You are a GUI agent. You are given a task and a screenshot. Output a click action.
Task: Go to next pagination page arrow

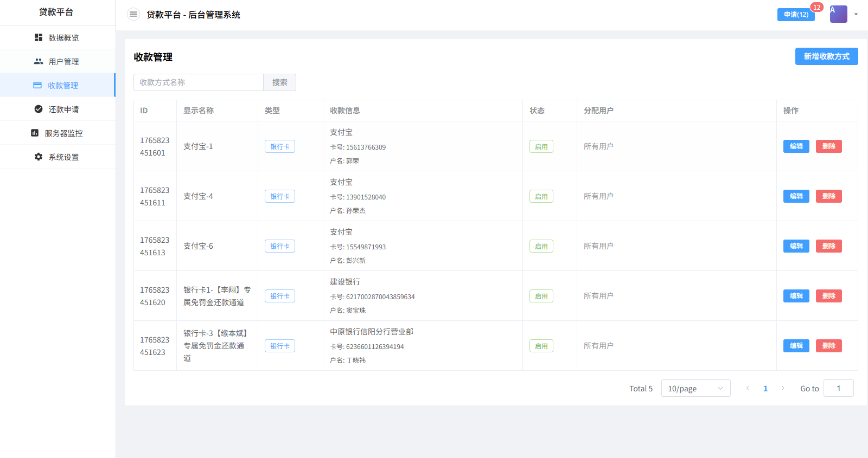[x=783, y=388]
